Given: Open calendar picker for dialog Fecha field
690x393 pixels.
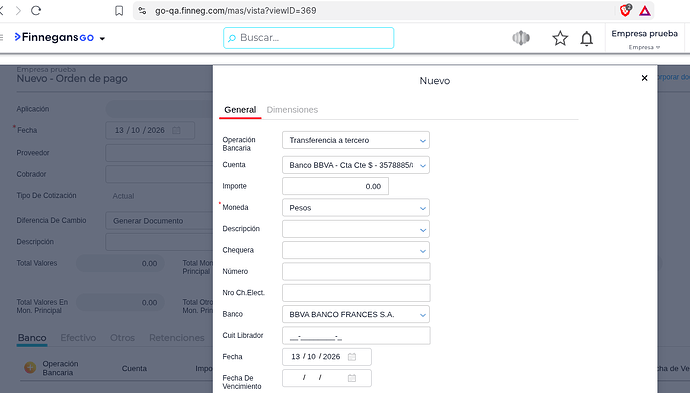Looking at the screenshot, I should [352, 357].
